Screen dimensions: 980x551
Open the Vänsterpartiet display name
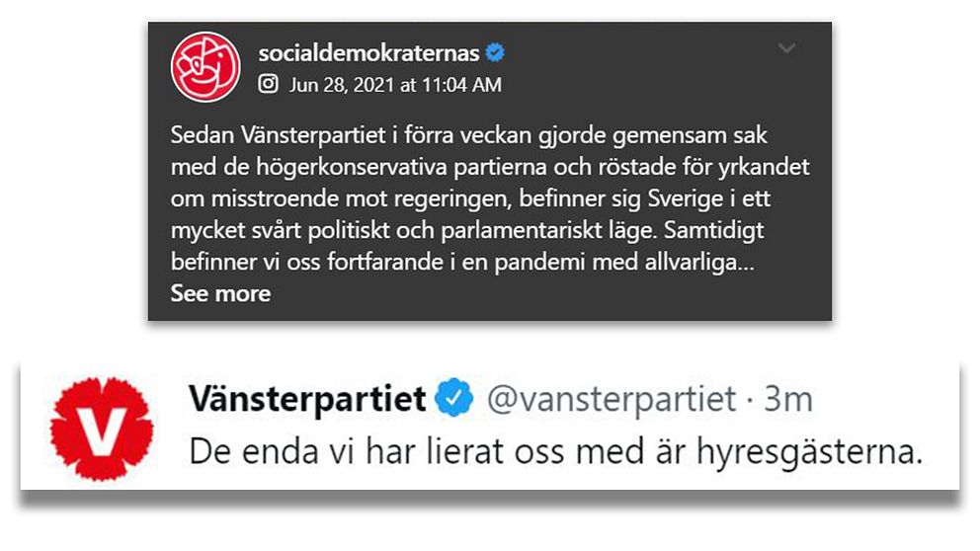coord(307,399)
